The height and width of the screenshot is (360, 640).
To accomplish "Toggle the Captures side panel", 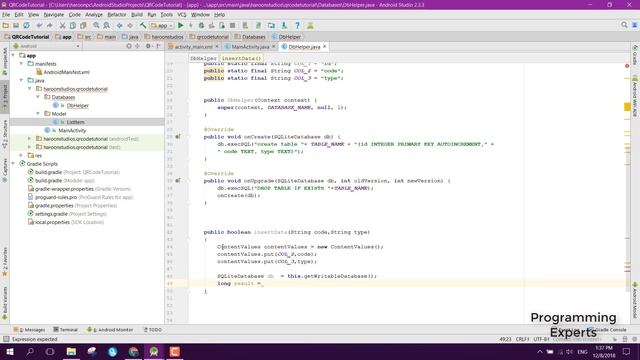I will coord(5,171).
